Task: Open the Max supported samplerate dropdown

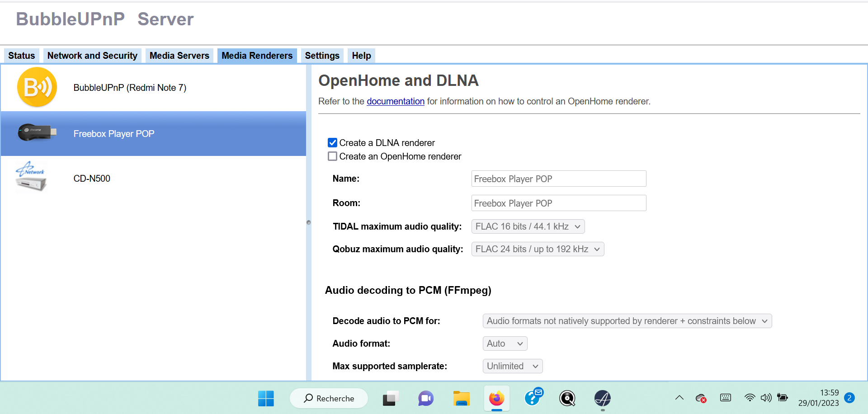Action: [513, 366]
